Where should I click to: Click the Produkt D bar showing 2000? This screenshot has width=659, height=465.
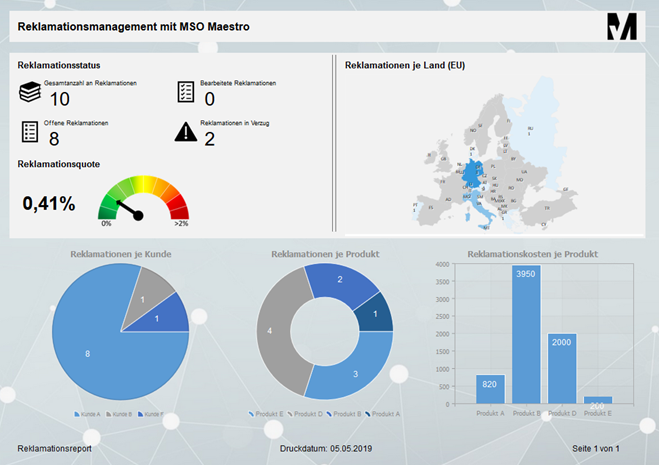[562, 369]
